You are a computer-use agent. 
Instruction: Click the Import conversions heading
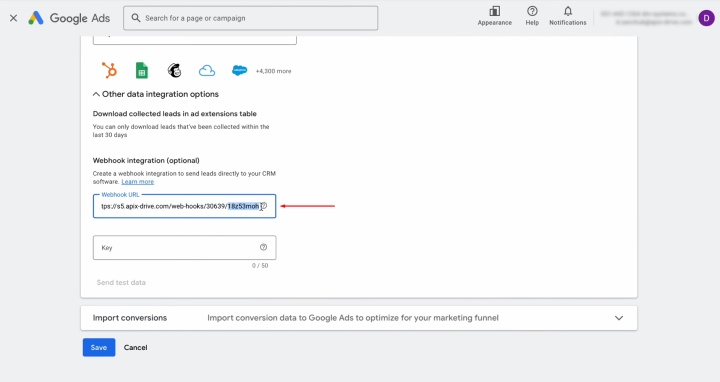click(x=130, y=318)
